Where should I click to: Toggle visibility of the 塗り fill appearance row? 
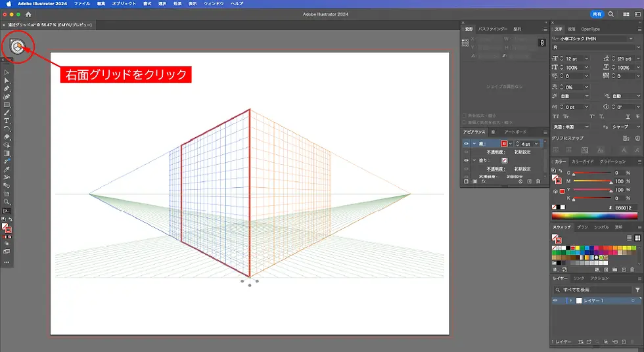point(467,160)
